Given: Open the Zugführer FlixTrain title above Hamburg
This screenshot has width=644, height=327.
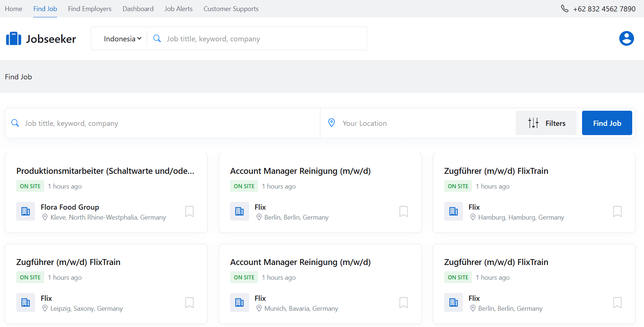Looking at the screenshot, I should click(496, 171).
